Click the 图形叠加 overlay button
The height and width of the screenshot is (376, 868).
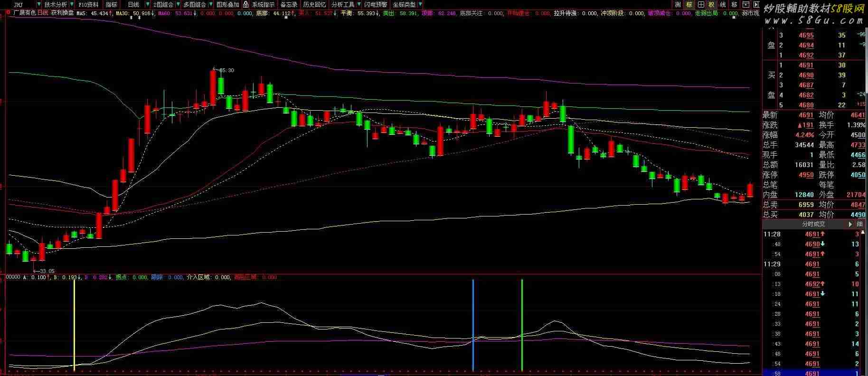pos(228,4)
